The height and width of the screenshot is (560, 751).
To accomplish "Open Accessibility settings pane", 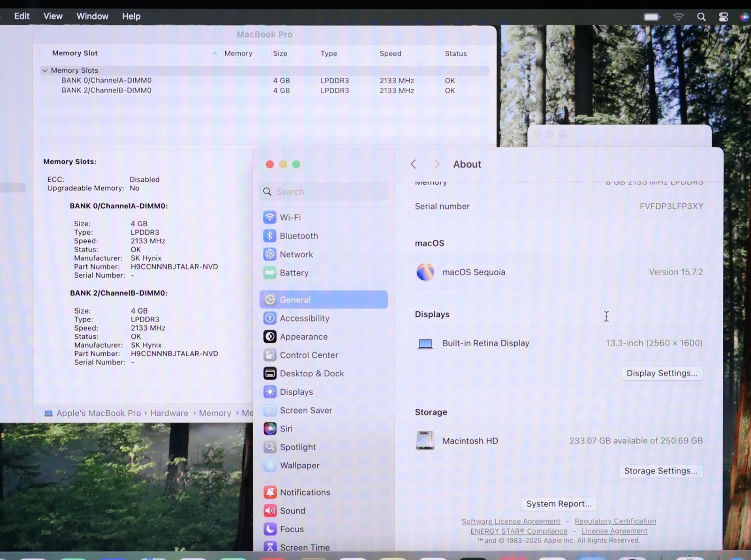I will coord(304,318).
